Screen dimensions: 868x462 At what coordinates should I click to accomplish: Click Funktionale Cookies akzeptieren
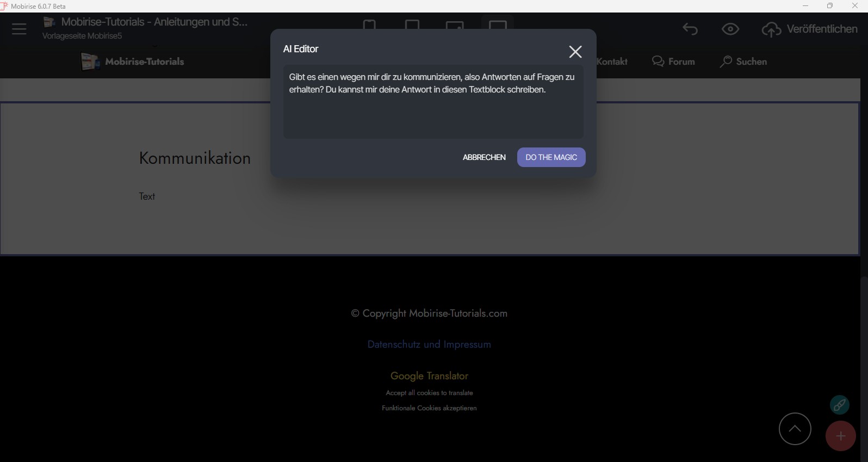(x=429, y=408)
